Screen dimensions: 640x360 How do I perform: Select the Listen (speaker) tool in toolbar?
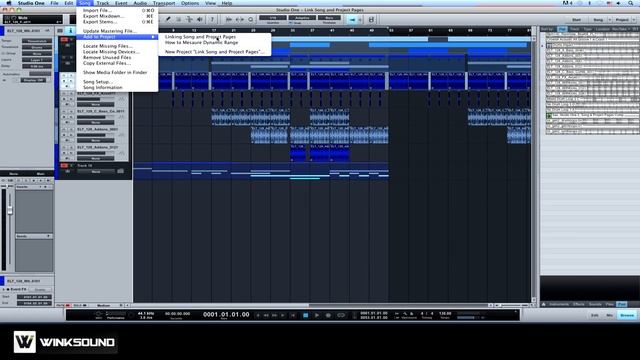(x=200, y=19)
